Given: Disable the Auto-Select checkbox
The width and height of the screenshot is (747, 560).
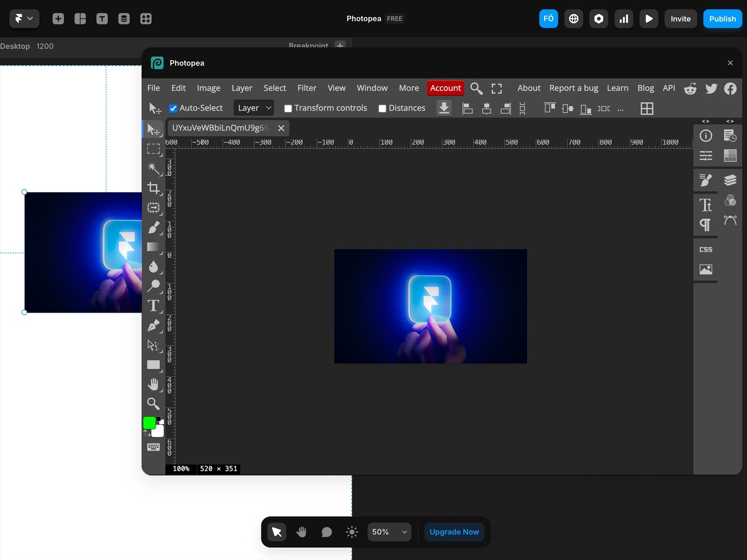Looking at the screenshot, I should [173, 108].
